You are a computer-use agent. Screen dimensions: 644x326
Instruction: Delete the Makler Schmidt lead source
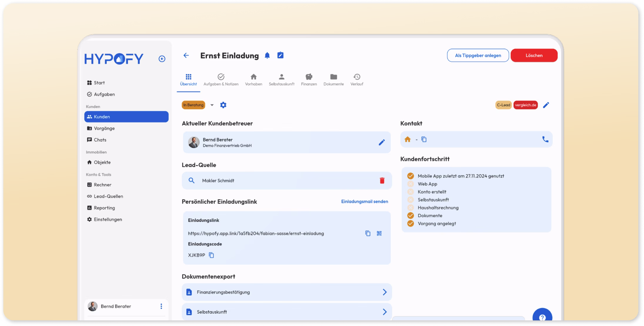coord(382,180)
